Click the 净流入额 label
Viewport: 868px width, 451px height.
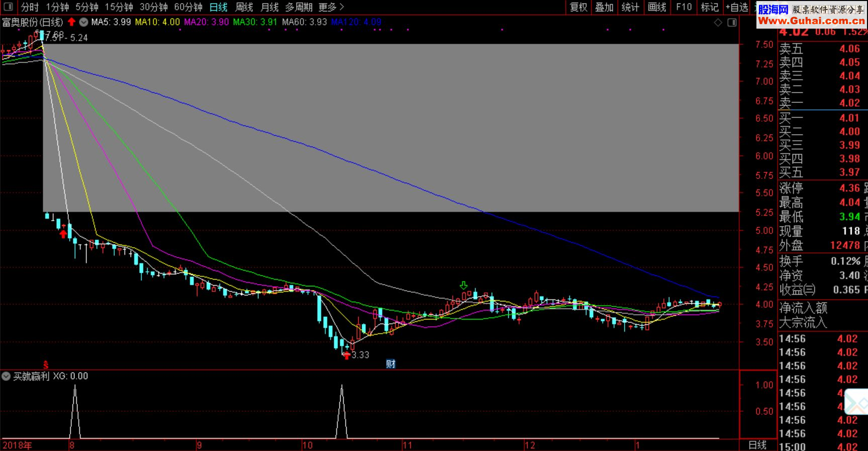pos(803,308)
